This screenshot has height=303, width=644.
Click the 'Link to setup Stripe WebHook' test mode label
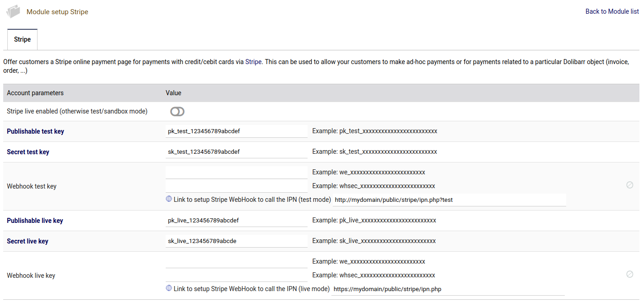(x=252, y=200)
